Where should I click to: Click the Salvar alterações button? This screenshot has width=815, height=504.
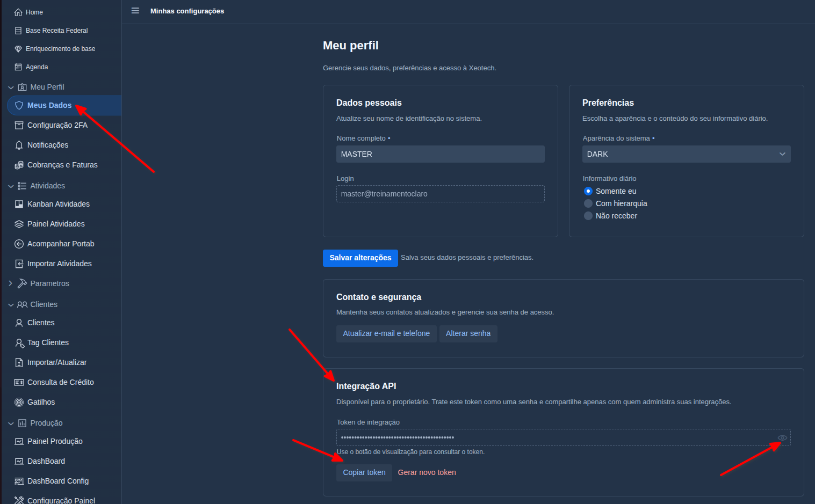[360, 258]
